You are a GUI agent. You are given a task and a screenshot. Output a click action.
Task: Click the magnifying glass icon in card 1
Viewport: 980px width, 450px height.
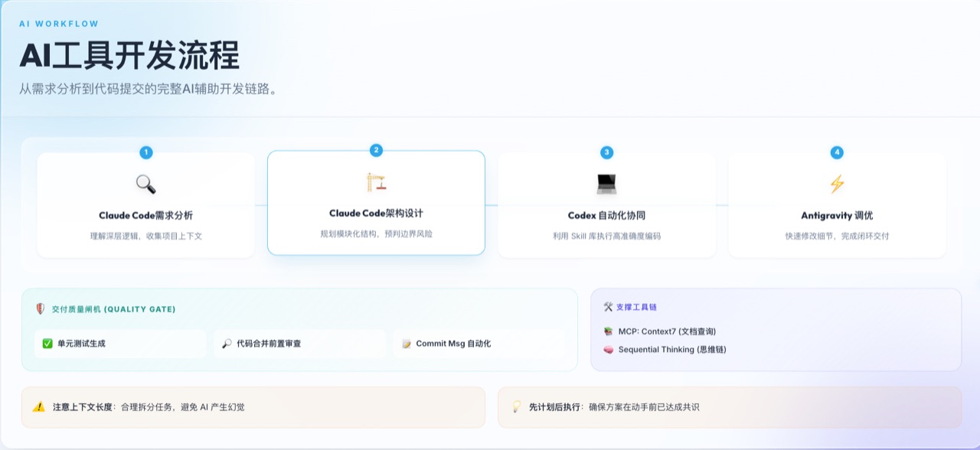(x=145, y=184)
